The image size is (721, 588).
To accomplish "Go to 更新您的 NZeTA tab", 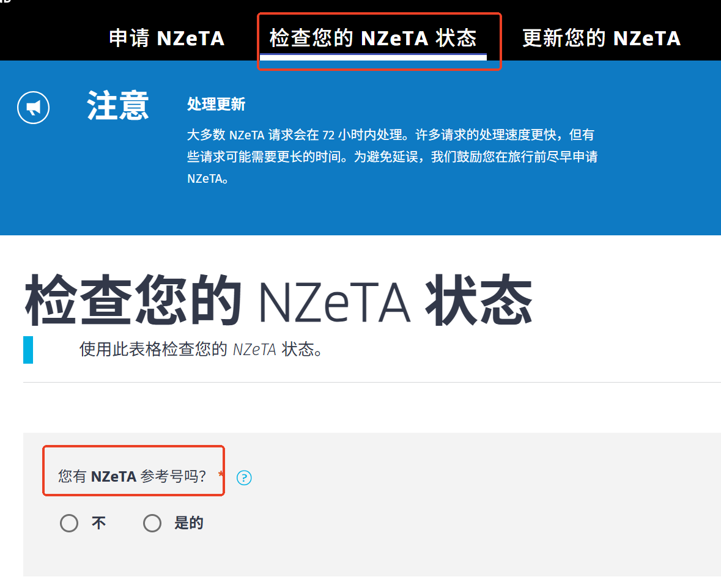I will [601, 39].
